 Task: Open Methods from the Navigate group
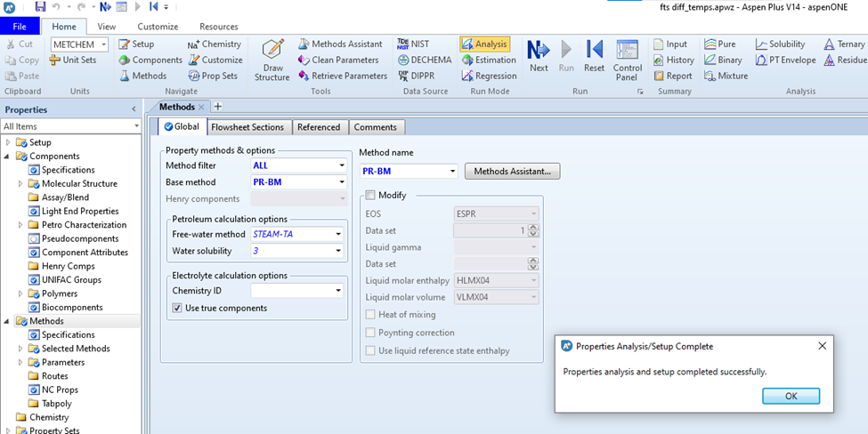point(142,76)
